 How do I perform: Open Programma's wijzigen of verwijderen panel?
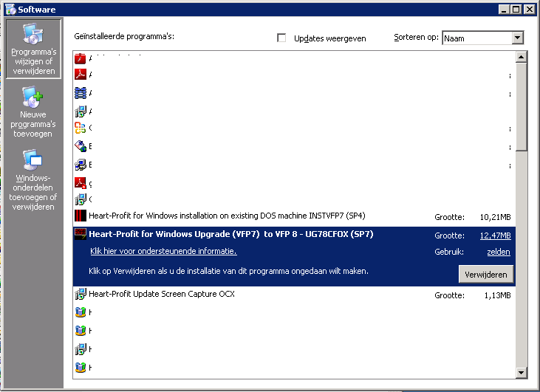33,49
